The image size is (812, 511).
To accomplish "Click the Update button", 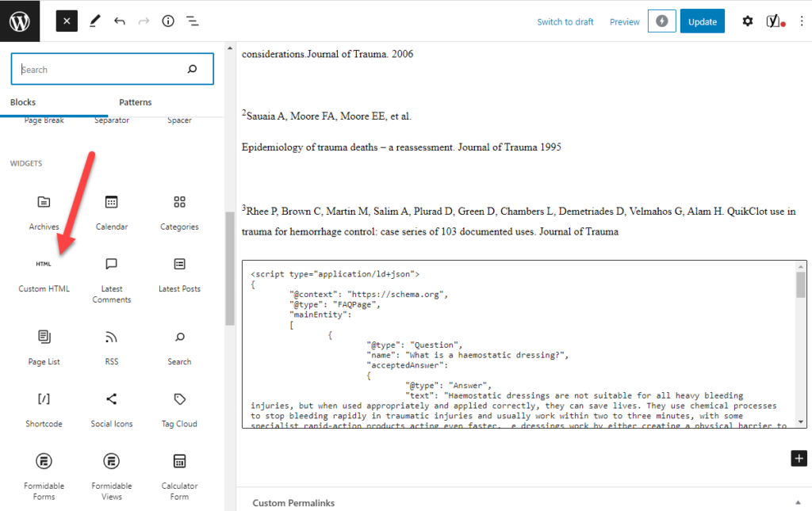I will pos(702,21).
